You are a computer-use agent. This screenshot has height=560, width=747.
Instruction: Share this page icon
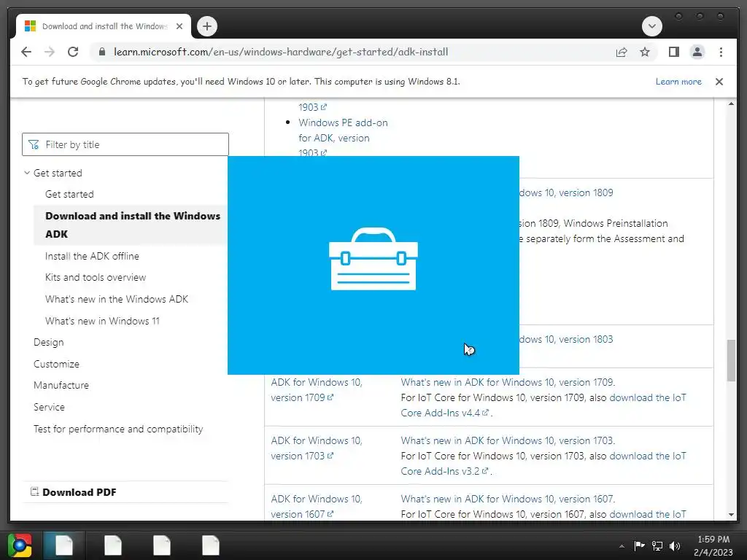tap(622, 52)
